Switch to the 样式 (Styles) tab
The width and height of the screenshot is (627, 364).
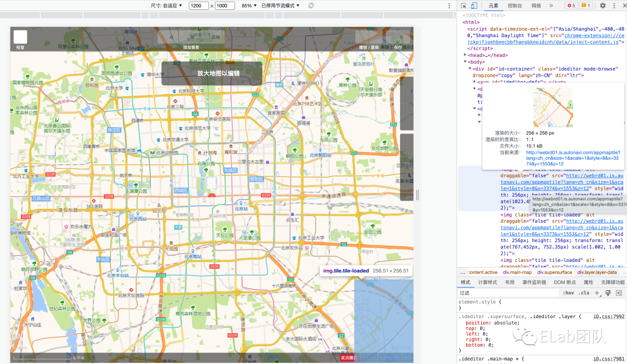point(466,282)
